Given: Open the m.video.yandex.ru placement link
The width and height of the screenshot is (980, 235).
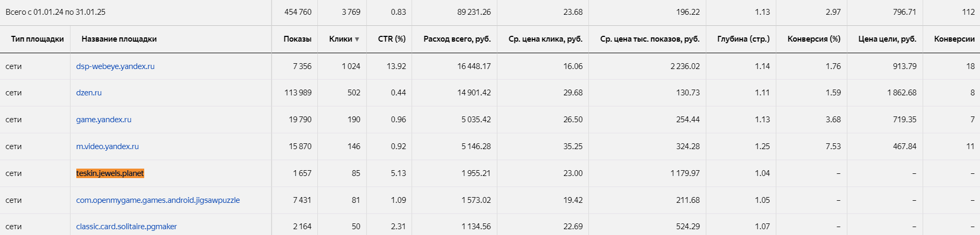Looking at the screenshot, I should (107, 146).
